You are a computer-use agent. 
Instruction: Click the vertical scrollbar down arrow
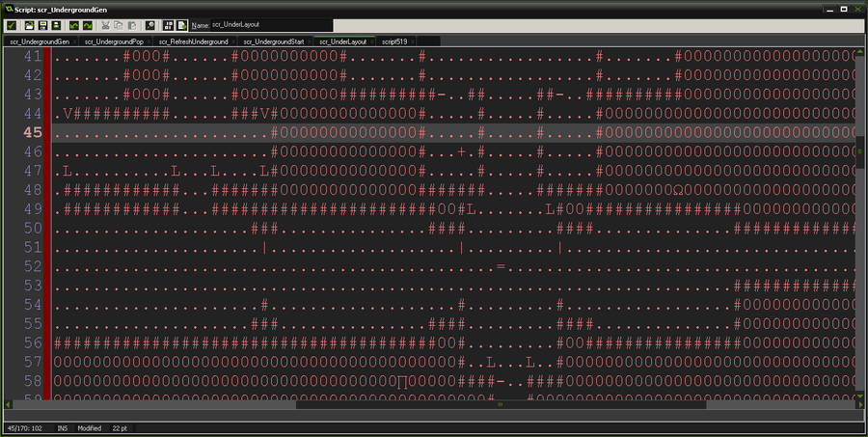(x=859, y=396)
